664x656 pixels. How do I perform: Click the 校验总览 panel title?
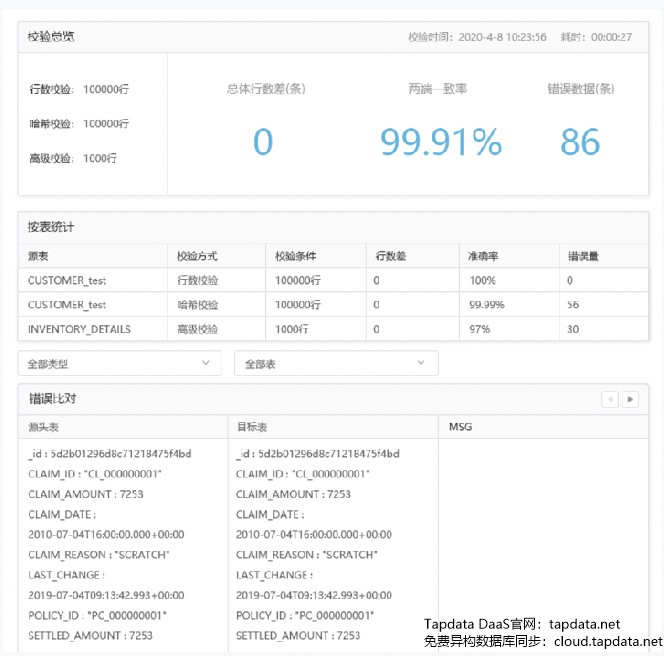click(51, 37)
